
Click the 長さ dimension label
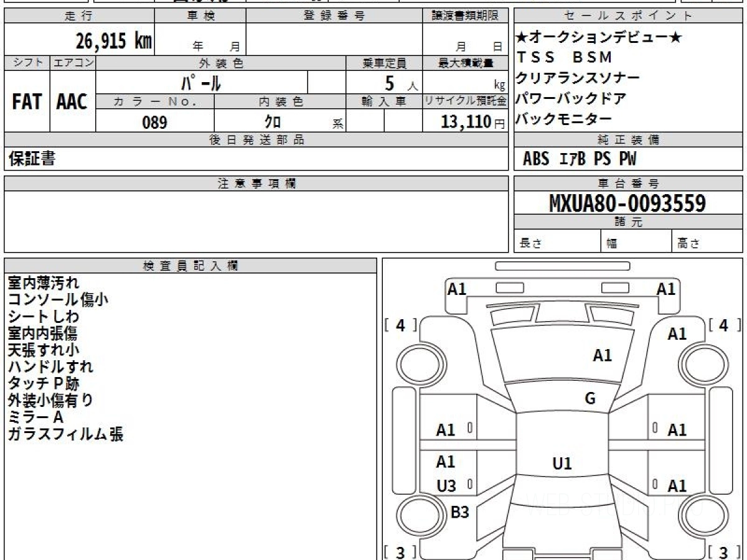pos(530,244)
